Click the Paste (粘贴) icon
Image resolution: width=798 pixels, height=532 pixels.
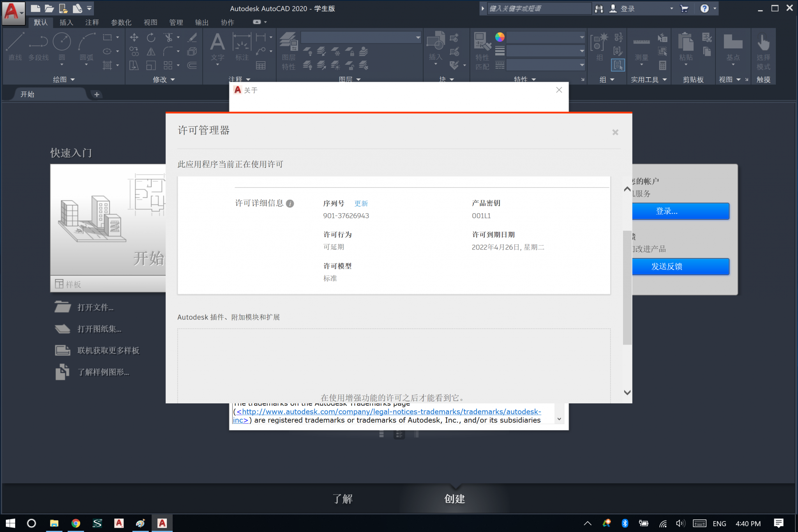[x=686, y=47]
